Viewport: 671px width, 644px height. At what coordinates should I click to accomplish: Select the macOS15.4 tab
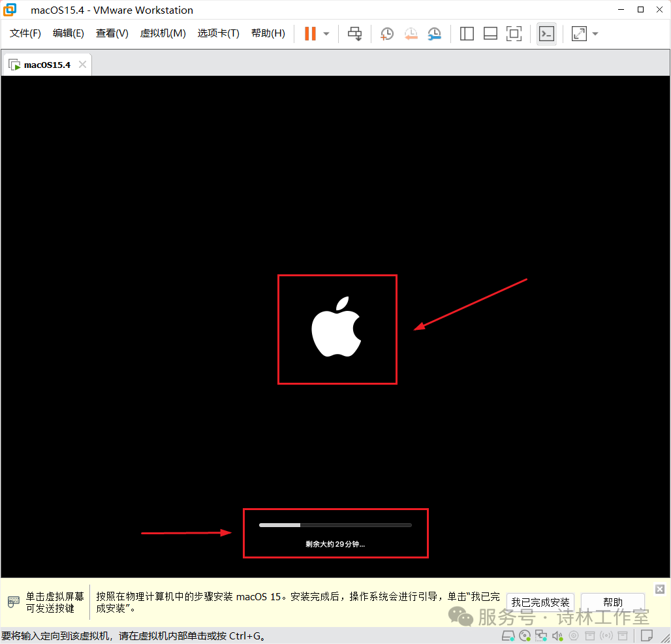point(47,65)
